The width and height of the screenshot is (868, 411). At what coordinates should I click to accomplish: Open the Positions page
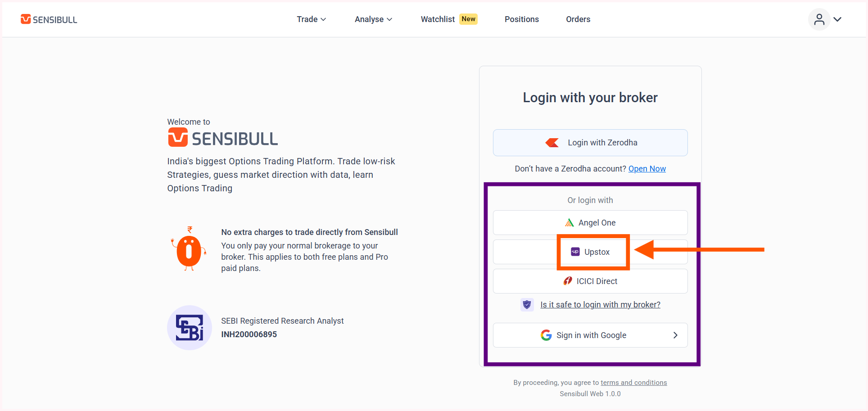coord(521,19)
